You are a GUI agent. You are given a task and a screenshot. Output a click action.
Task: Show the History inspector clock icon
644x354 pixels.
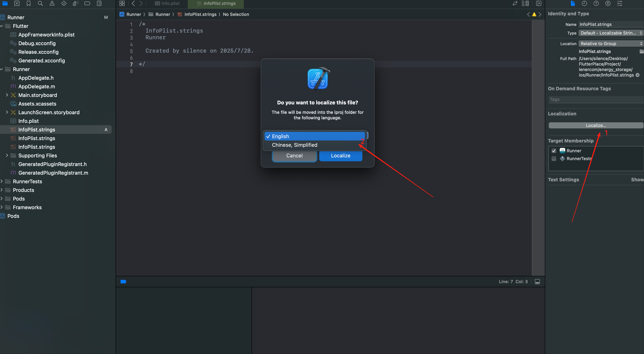[x=584, y=4]
